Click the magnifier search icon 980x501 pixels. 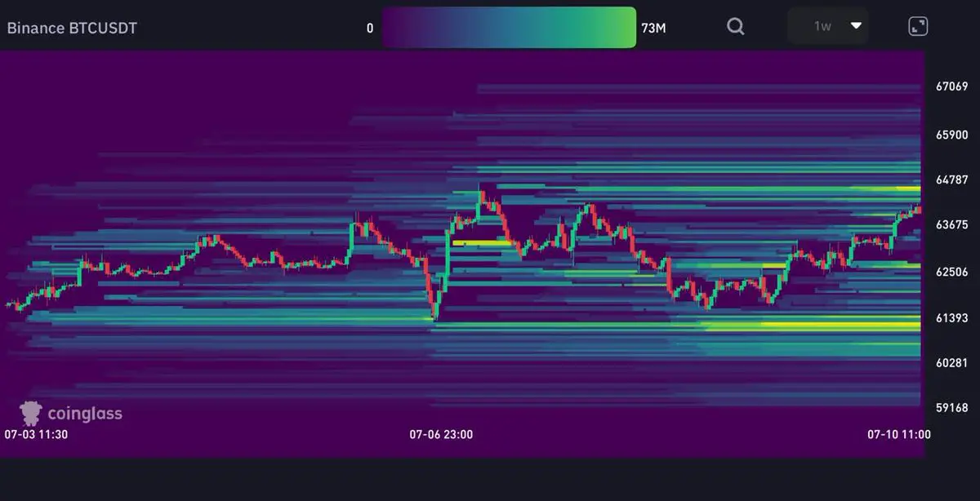pos(736,26)
